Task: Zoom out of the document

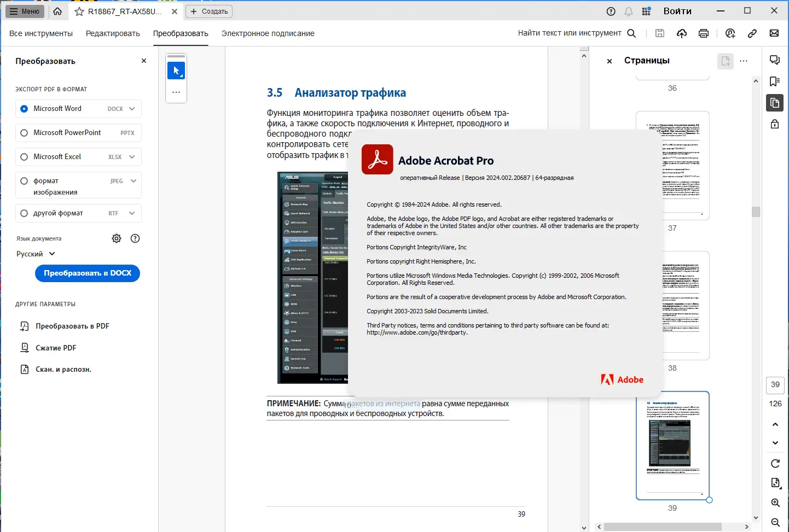Action: point(775,523)
